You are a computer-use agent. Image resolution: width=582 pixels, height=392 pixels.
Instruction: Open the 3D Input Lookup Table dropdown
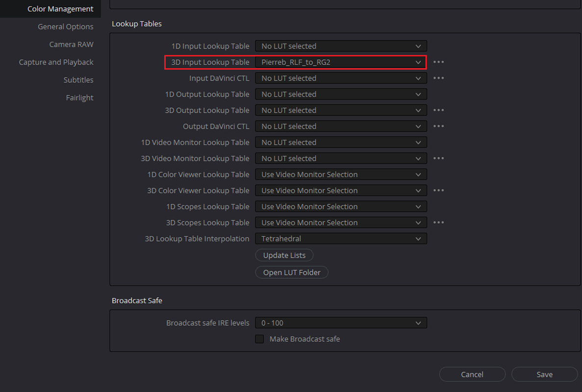pyautogui.click(x=341, y=62)
